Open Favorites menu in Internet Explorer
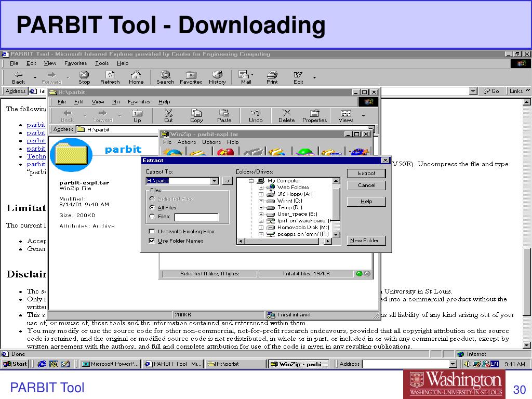Viewport: 532px width, 399px height. point(76,63)
